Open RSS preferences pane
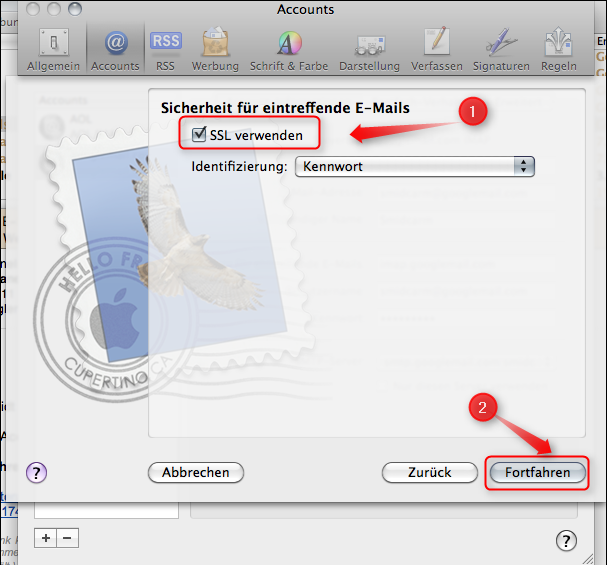Screen dimensions: 607x565 click(x=166, y=50)
